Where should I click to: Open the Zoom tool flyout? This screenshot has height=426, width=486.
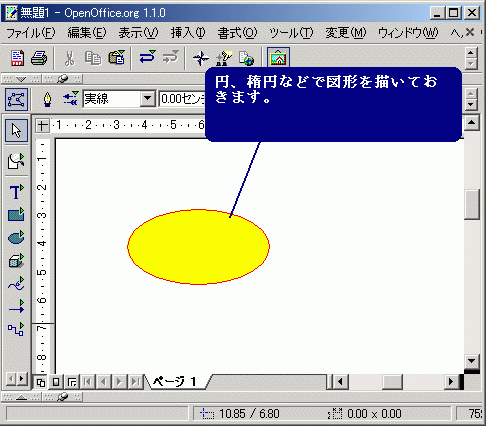pyautogui.click(x=16, y=161)
